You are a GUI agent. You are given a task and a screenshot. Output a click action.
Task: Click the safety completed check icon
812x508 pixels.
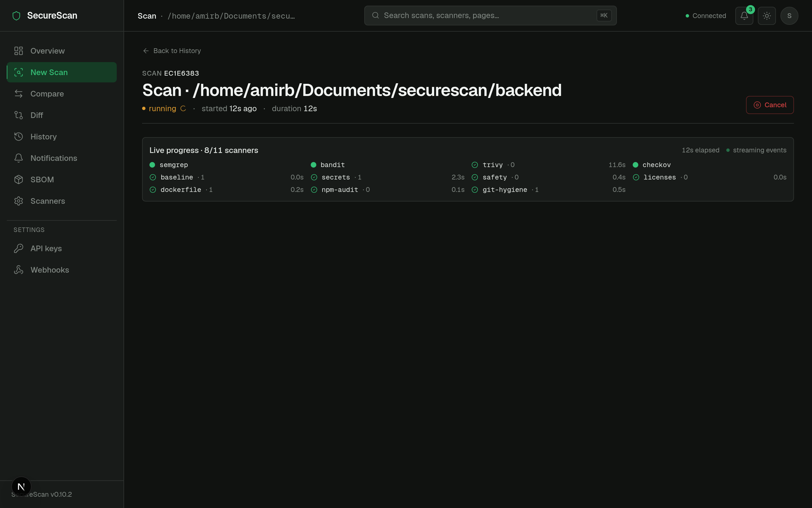pos(475,178)
